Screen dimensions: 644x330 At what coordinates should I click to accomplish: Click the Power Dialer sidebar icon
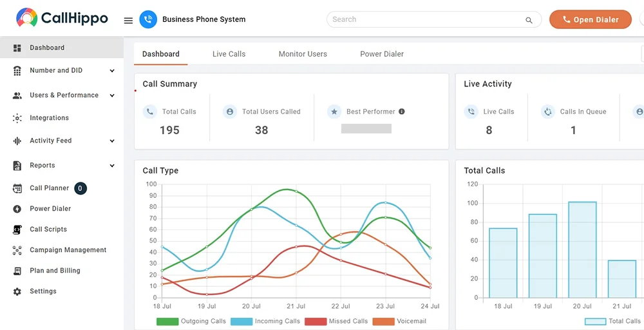click(17, 209)
